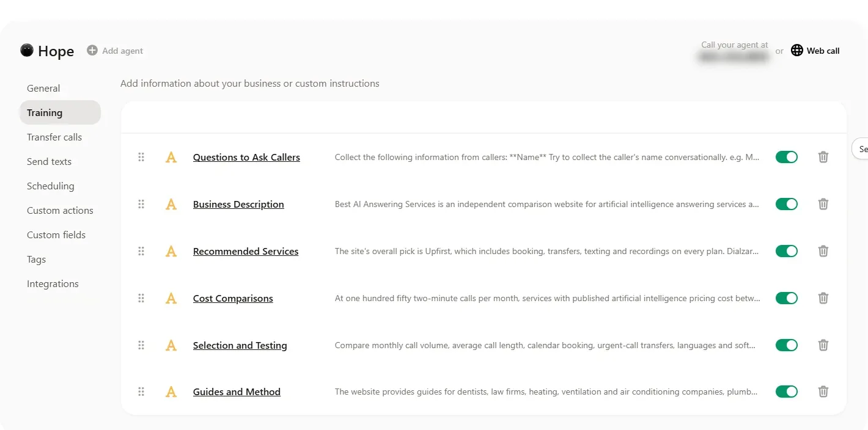Delete the Business Description entry

[823, 204]
